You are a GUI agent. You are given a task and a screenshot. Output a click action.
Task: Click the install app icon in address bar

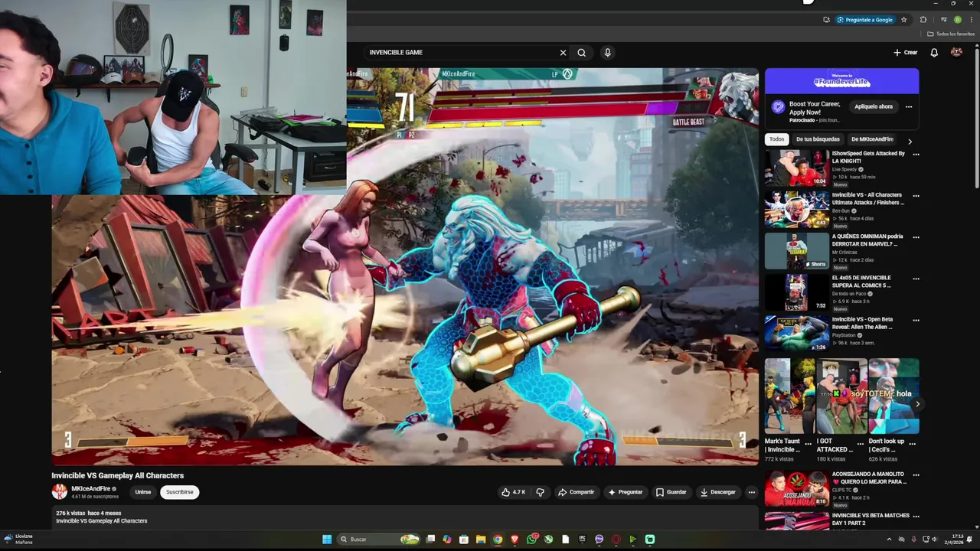click(x=826, y=20)
